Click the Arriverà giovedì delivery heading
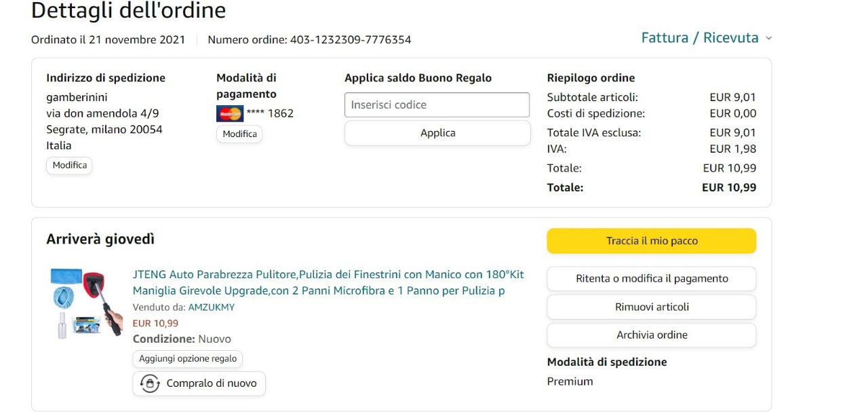This screenshot has width=868, height=418. 100,239
